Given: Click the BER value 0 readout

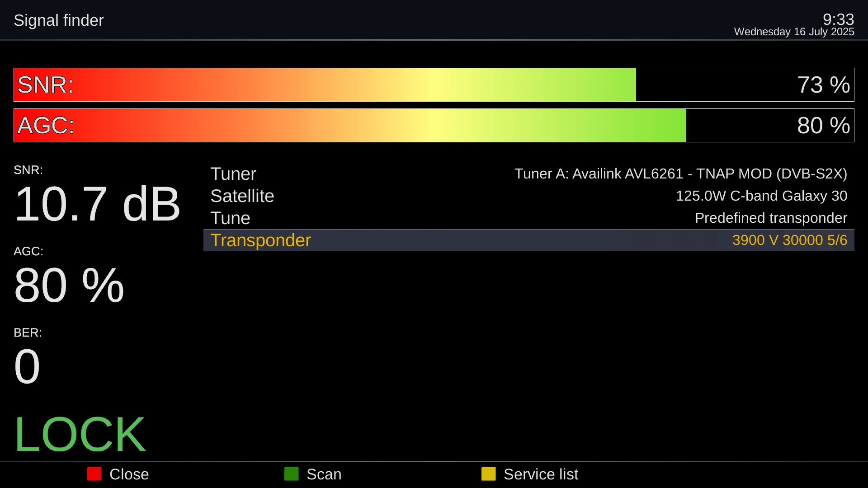Looking at the screenshot, I should 27,366.
